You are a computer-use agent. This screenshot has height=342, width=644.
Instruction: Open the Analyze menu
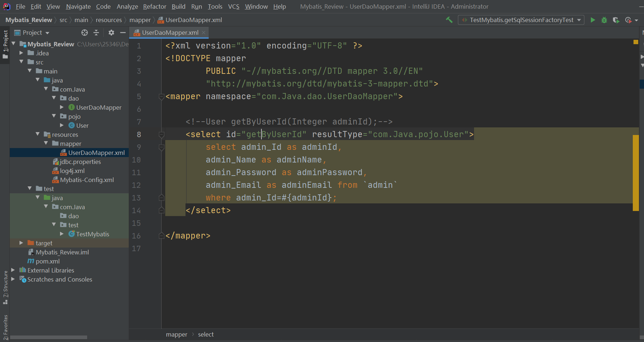[127, 7]
